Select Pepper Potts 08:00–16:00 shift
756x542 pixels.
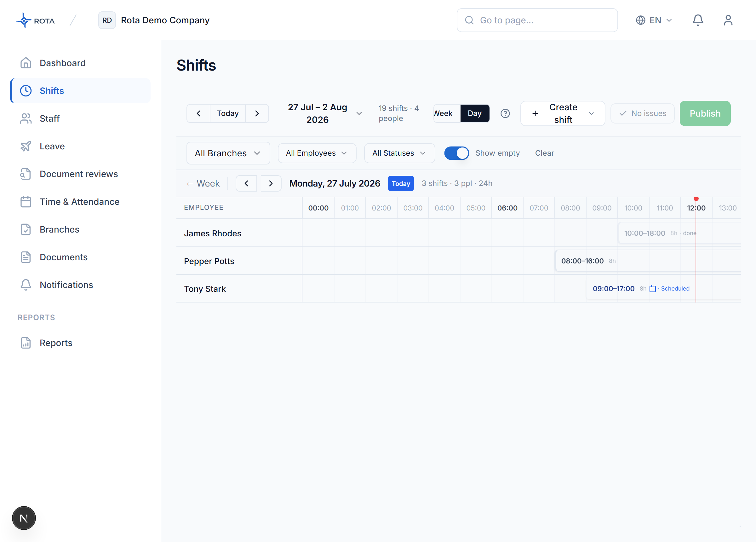pos(648,261)
